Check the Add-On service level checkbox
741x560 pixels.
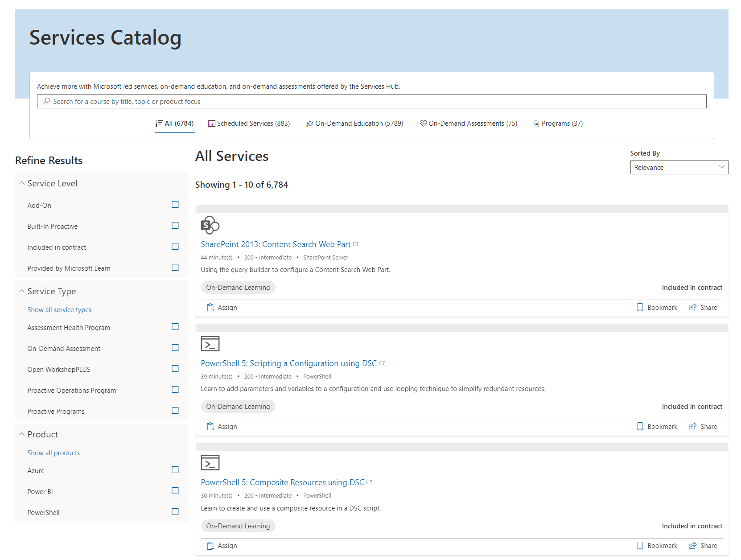point(175,205)
